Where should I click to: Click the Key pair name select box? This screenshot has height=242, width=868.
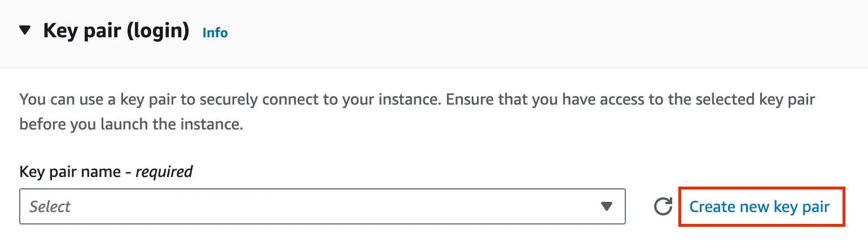[x=322, y=206]
